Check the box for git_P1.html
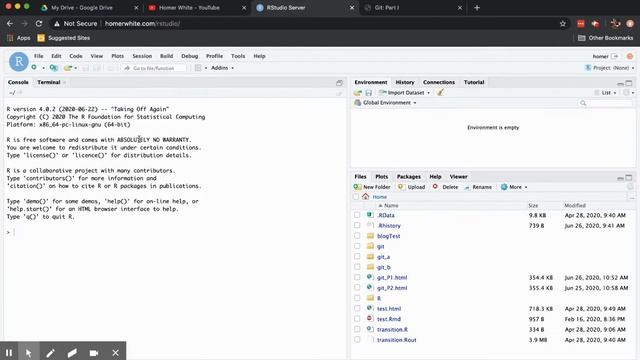Viewport: 640px width, 360px height. point(357,277)
